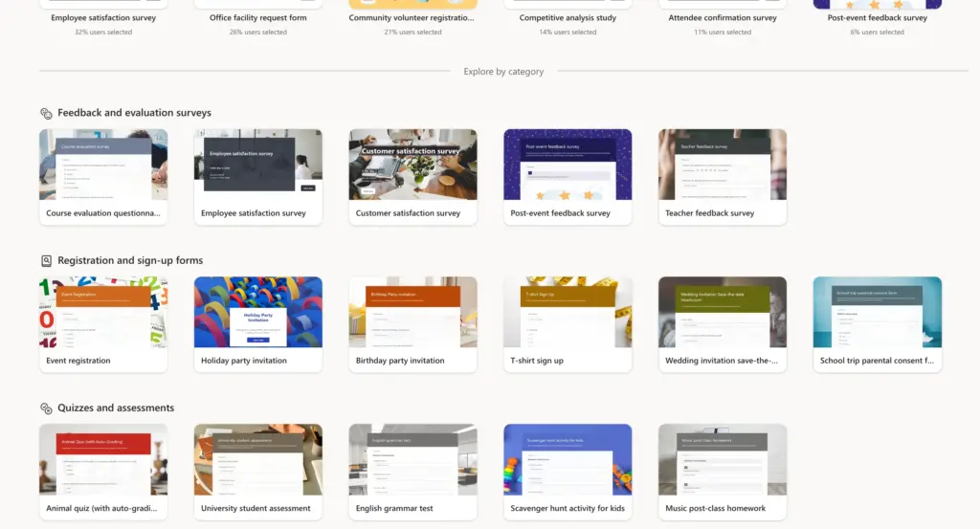
Task: Select the Birthday party invitation template
Action: pyautogui.click(x=412, y=324)
